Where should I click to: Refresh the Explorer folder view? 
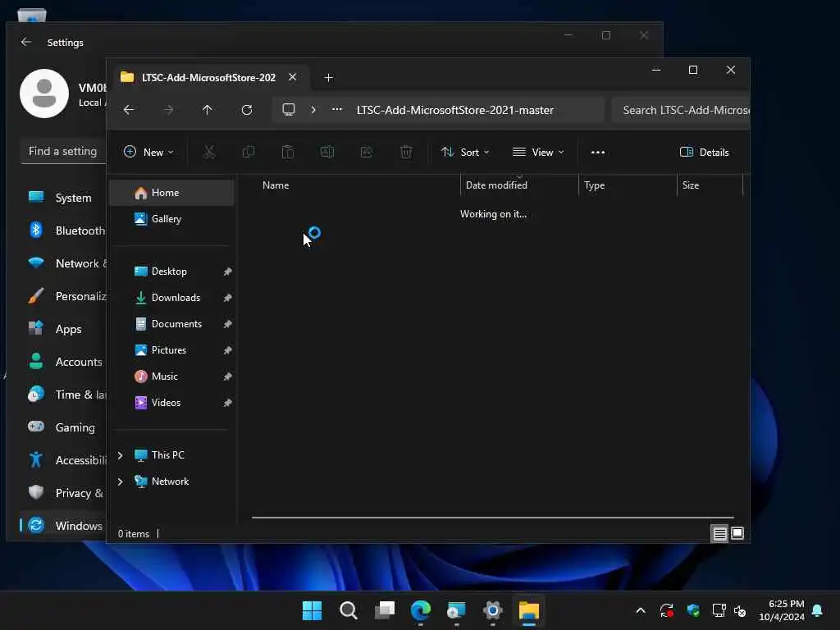click(247, 110)
